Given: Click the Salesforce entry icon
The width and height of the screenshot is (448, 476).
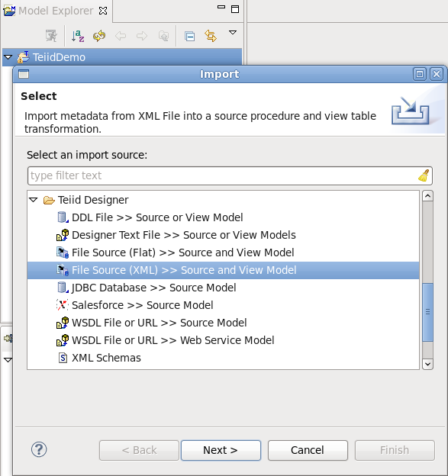Looking at the screenshot, I should (63, 305).
